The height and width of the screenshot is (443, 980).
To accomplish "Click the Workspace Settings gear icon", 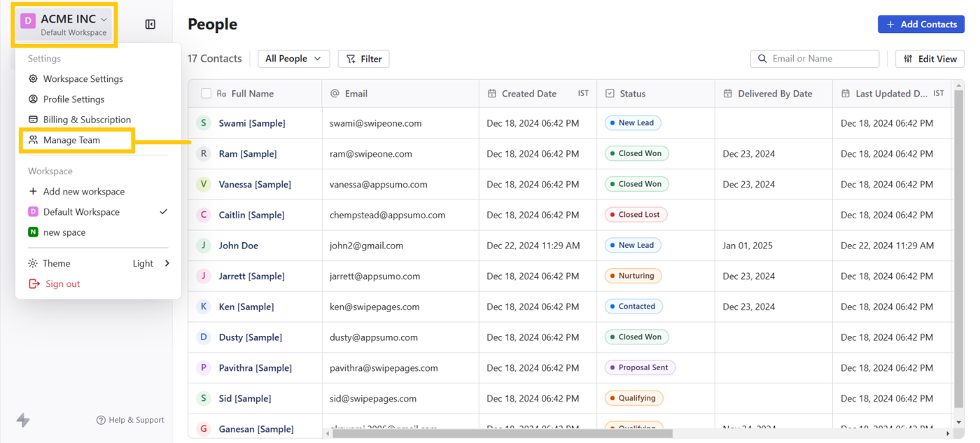I will click(x=33, y=79).
